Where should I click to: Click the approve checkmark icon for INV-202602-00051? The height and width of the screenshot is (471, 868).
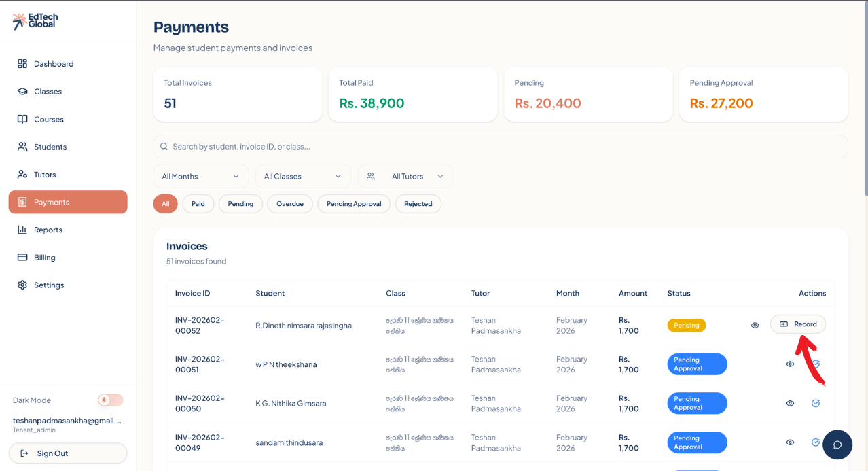pyautogui.click(x=816, y=364)
